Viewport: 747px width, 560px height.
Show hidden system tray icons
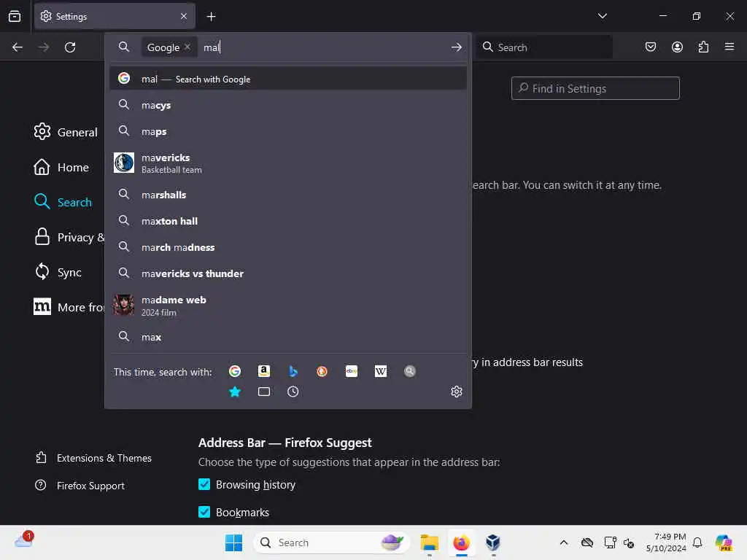(564, 542)
